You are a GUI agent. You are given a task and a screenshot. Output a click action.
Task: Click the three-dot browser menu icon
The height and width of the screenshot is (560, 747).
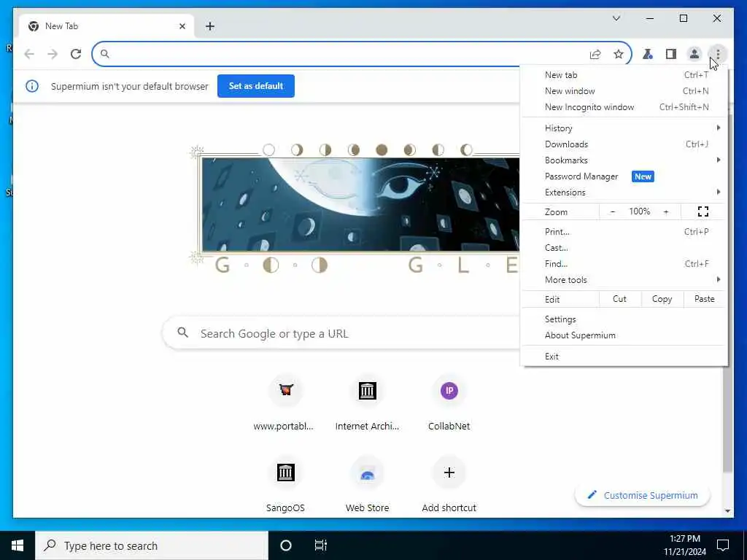coord(718,54)
